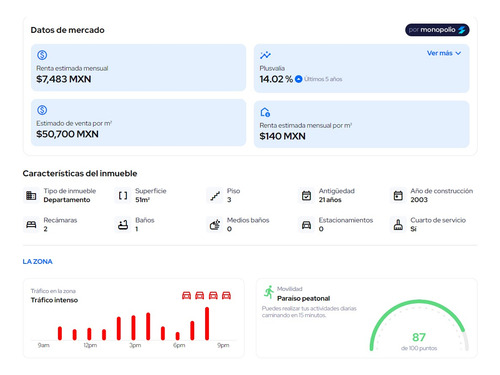Click the first red car traffic icon
Screen dimensions: 500x375
tap(186, 295)
